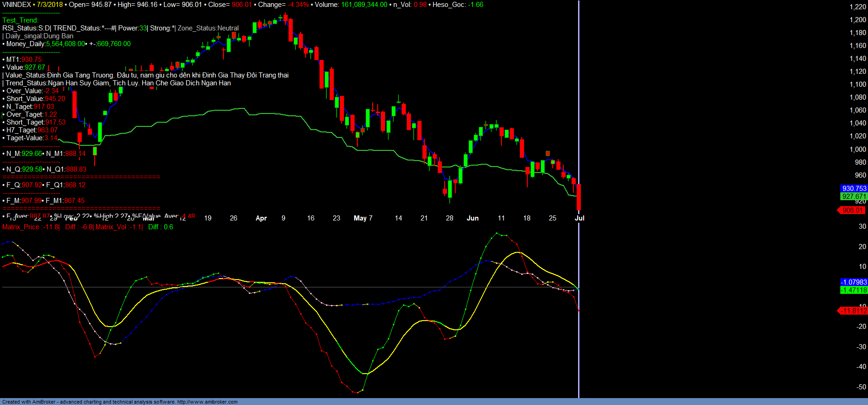Click the blue 930.753 price axis tag
Screen dimensions: 868x405
pyautogui.click(x=854, y=189)
